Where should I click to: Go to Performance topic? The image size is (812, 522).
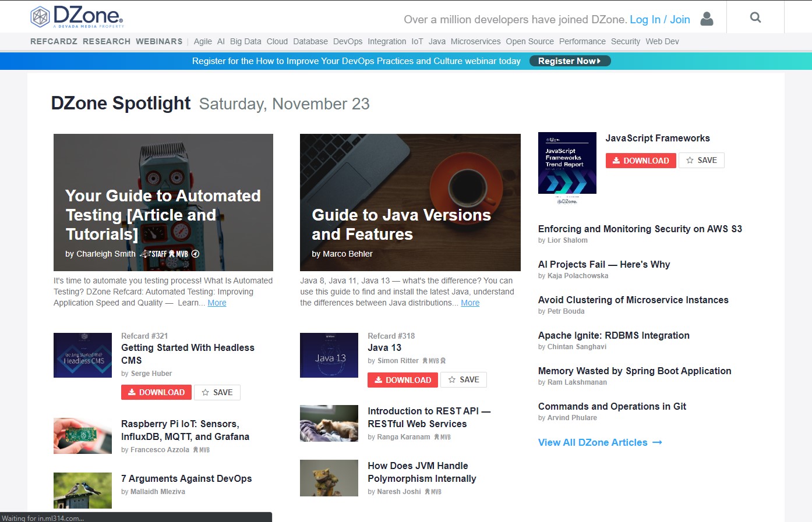(x=582, y=41)
